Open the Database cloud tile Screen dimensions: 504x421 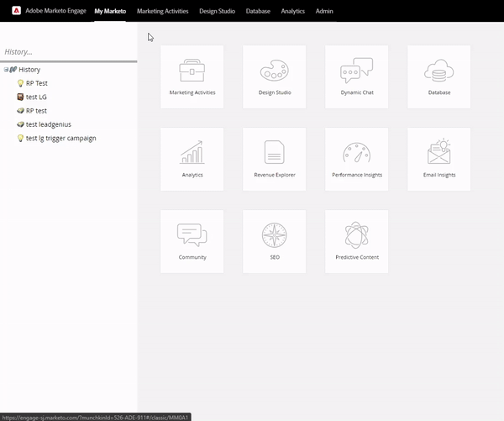tap(438, 76)
